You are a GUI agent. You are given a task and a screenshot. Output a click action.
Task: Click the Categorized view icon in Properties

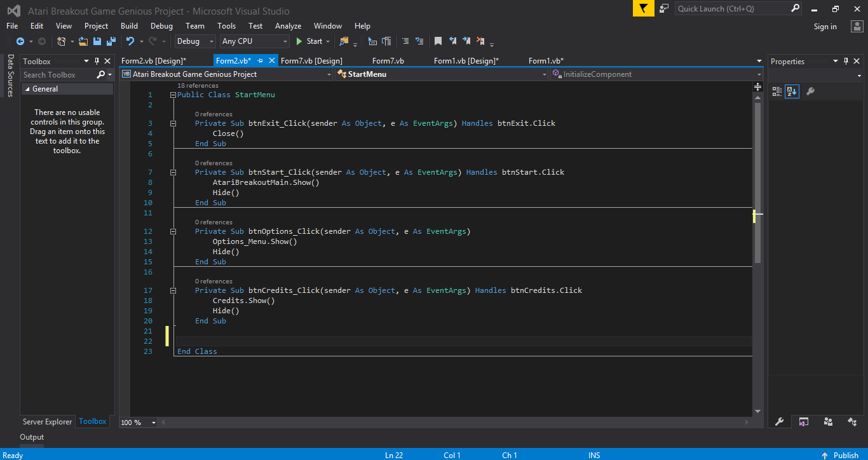(777, 91)
